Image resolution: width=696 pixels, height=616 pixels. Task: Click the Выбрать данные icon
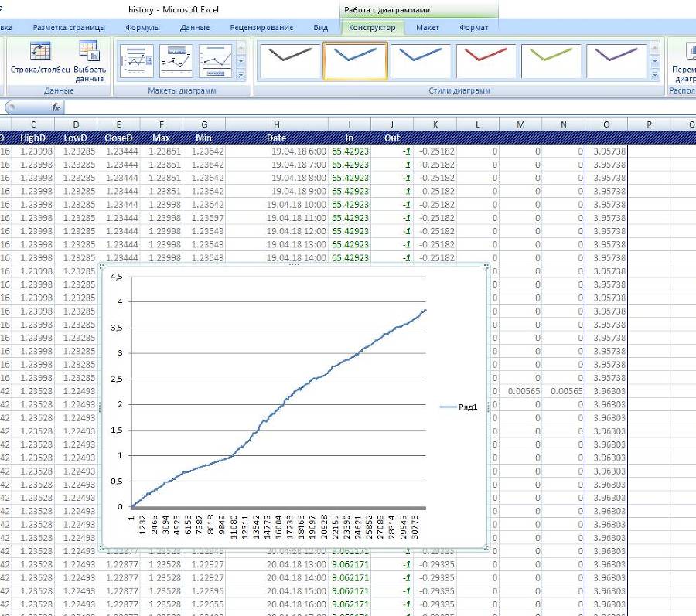89,50
